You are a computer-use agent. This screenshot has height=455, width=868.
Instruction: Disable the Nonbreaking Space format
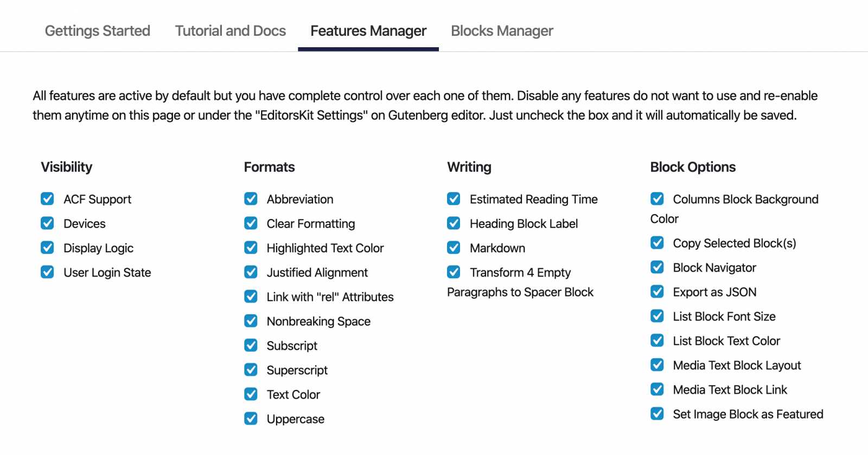point(251,321)
